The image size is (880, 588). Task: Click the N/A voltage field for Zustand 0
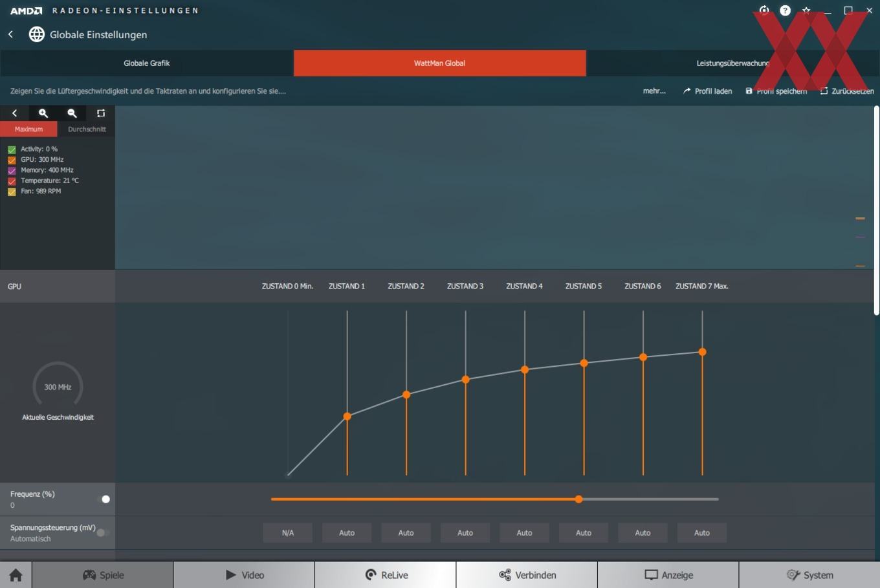pos(288,533)
